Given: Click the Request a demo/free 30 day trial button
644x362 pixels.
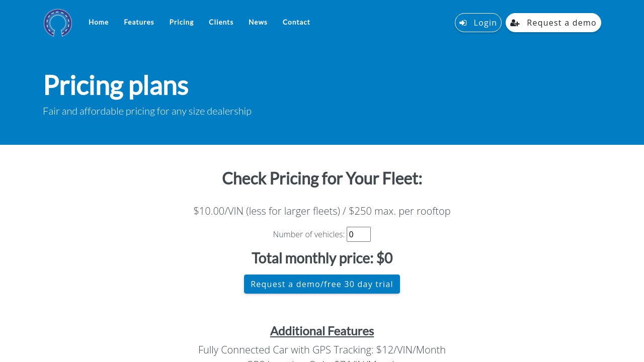Looking at the screenshot, I should click(x=322, y=284).
